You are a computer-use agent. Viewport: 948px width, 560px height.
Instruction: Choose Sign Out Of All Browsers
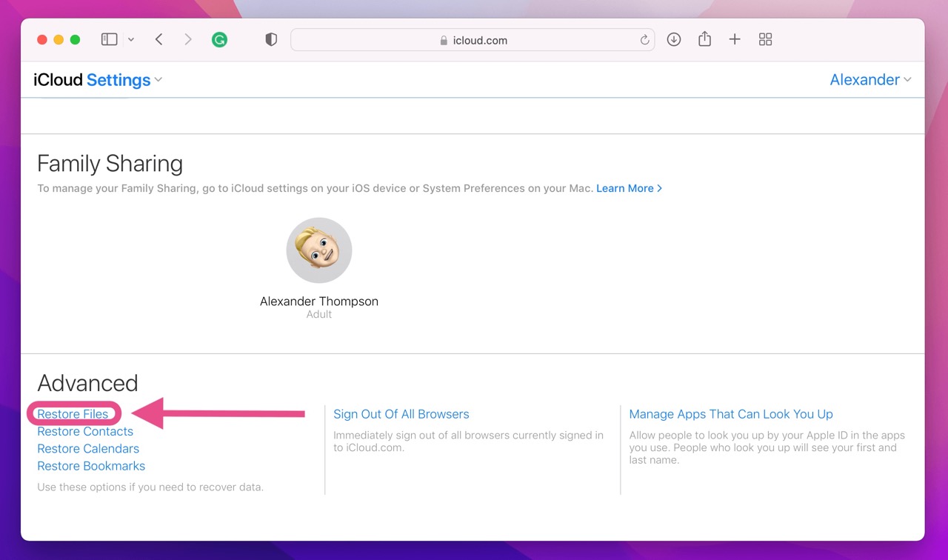401,414
